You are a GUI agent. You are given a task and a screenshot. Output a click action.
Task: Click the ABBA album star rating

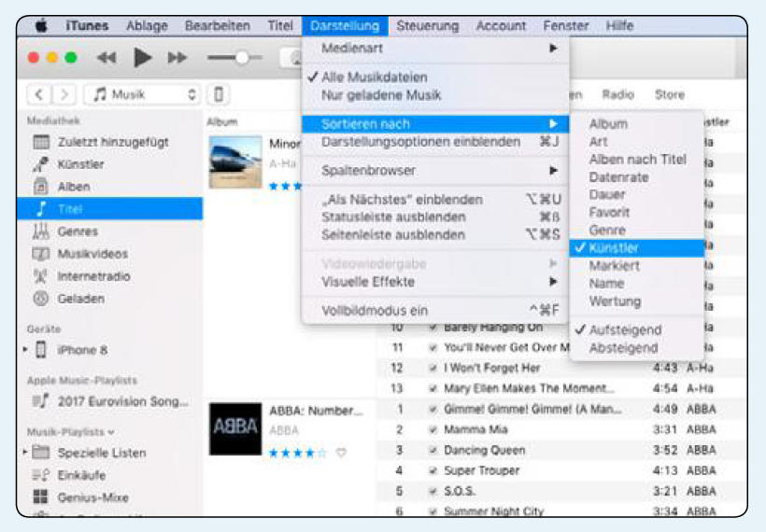[297, 453]
